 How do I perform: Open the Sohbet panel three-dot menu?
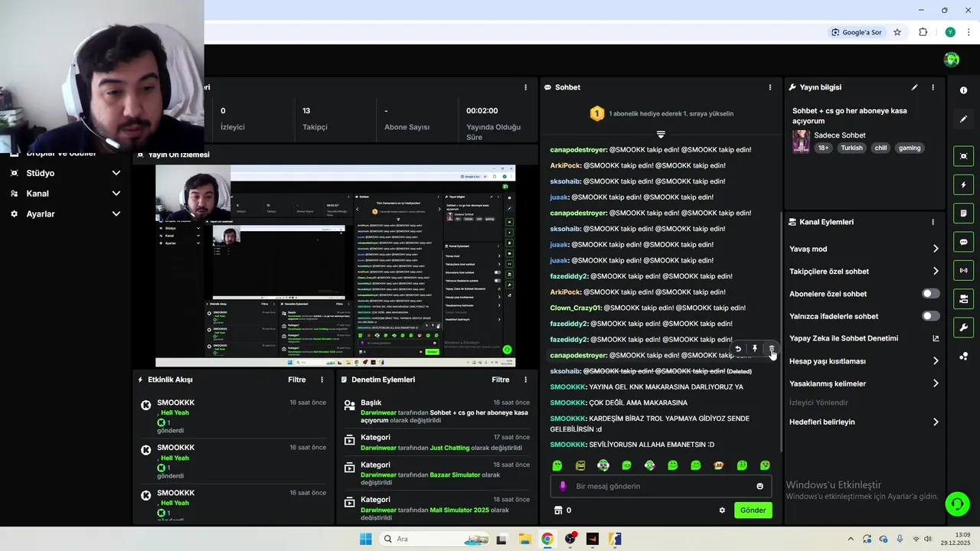[x=770, y=87]
